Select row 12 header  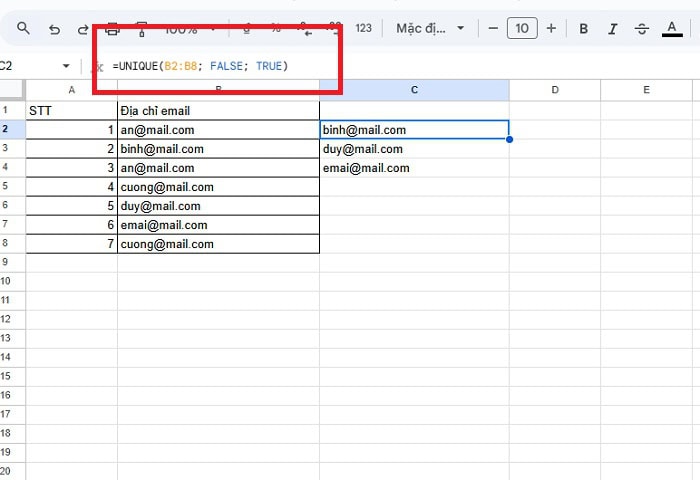(12, 319)
